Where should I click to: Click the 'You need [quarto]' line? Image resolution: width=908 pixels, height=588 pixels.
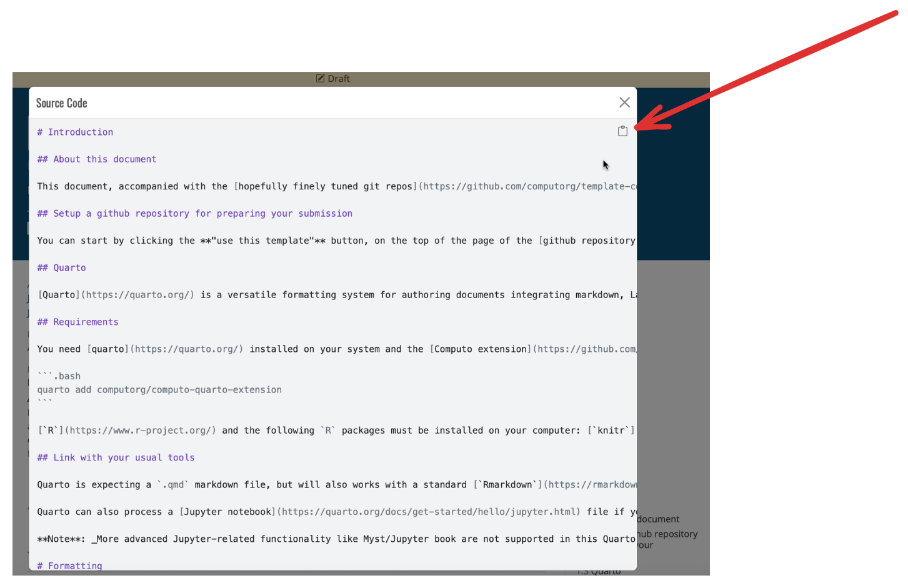click(x=336, y=349)
